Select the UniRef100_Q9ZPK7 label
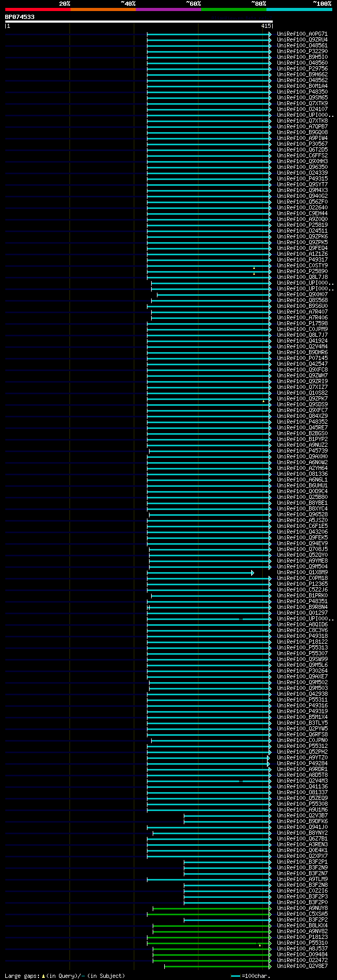 tap(302, 399)
